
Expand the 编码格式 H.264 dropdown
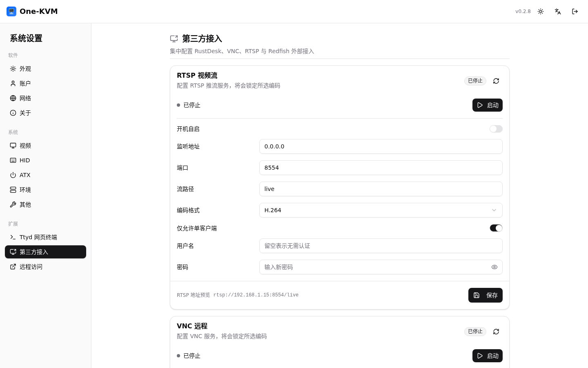(x=381, y=210)
